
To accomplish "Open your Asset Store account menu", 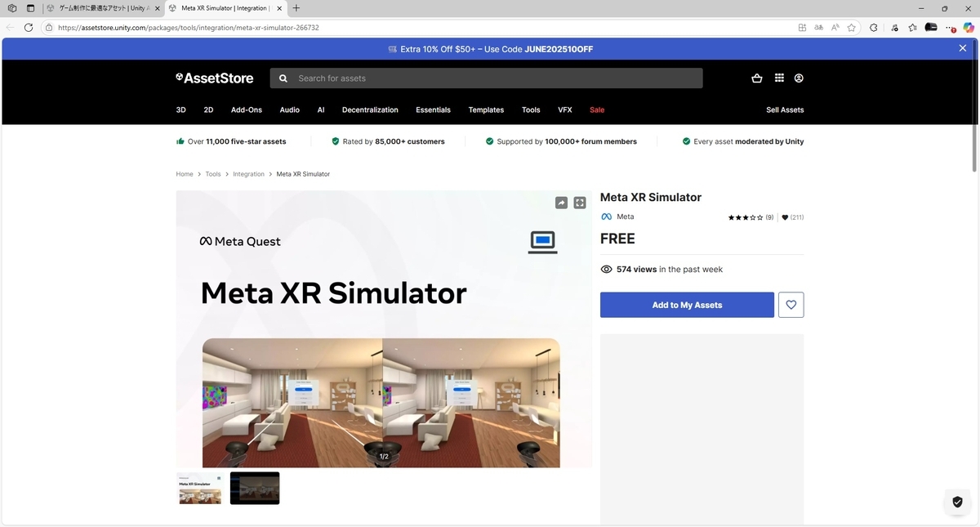I will [x=799, y=78].
